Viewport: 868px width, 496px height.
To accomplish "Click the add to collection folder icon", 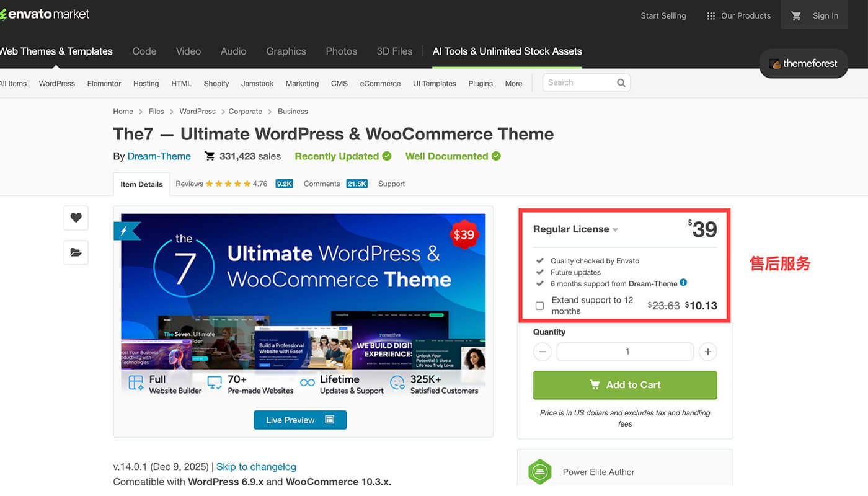I will tap(76, 252).
